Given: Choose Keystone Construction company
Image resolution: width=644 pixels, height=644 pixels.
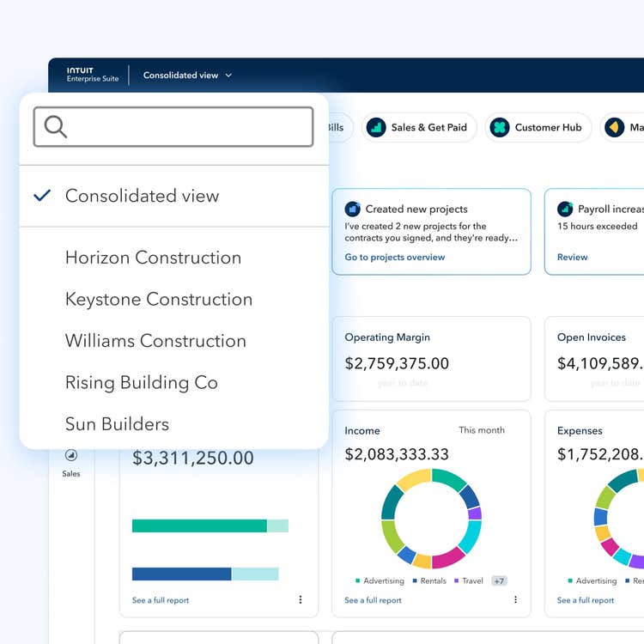Looking at the screenshot, I should (x=159, y=299).
